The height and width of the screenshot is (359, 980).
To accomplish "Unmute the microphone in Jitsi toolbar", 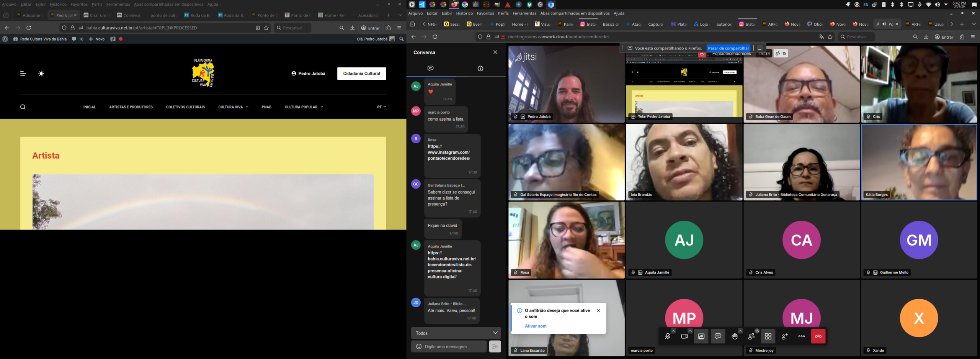I will pos(667,336).
